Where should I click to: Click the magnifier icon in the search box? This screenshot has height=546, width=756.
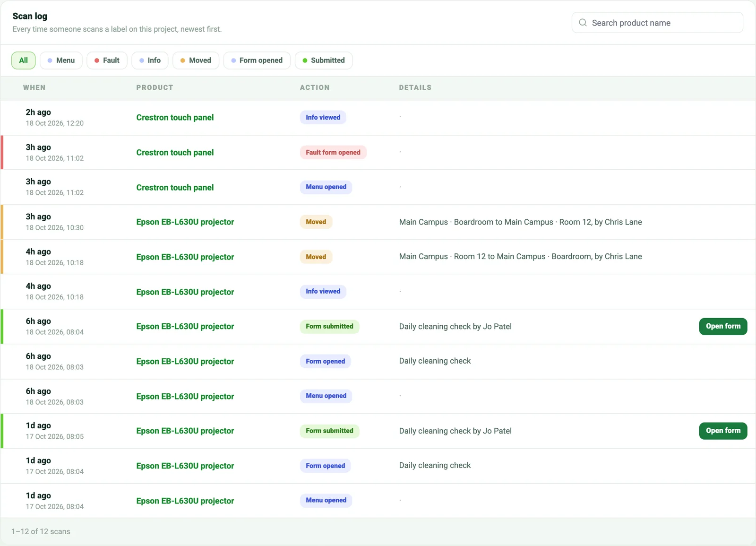[x=583, y=23]
